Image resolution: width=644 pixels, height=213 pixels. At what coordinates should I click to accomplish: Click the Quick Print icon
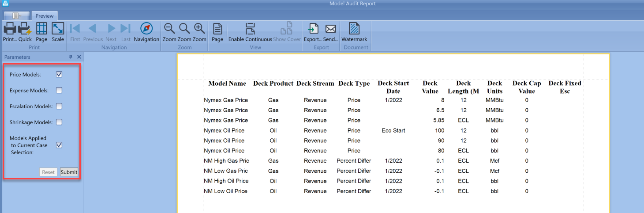[x=25, y=29]
